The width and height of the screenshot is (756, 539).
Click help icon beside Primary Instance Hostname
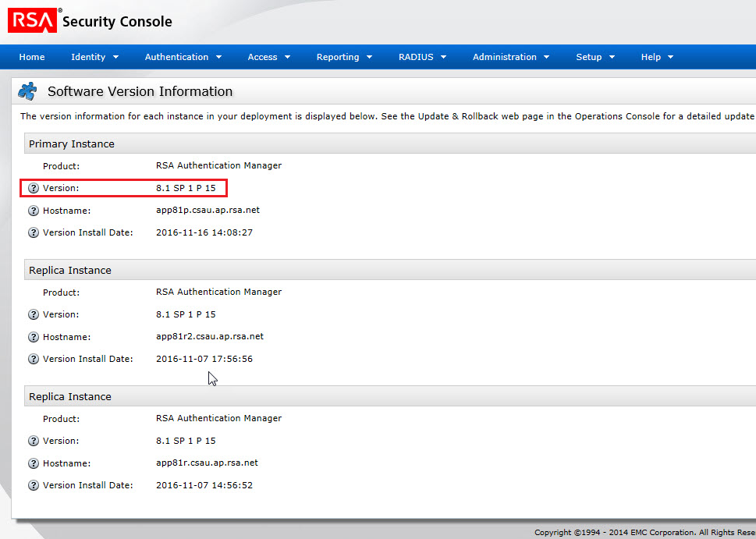click(x=34, y=211)
